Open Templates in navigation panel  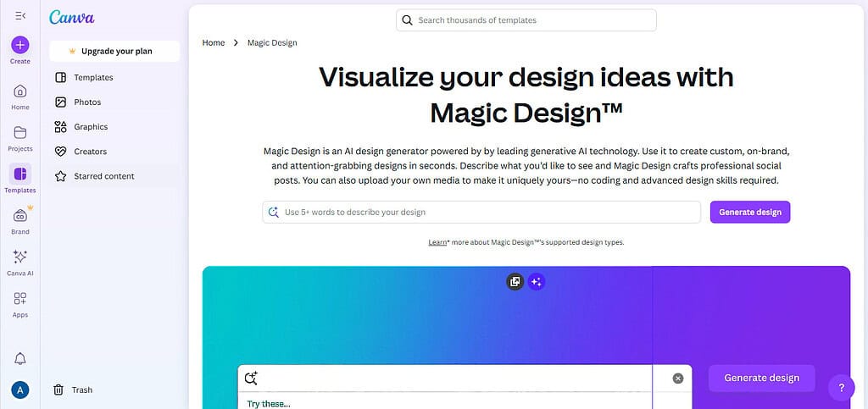click(114, 77)
